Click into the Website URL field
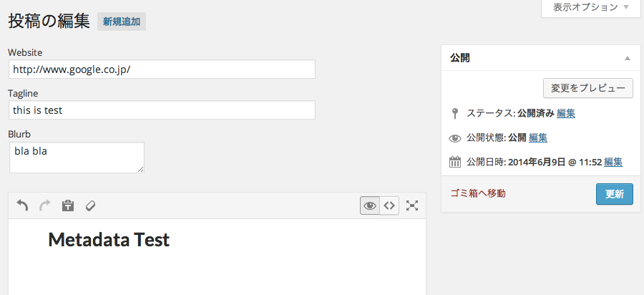The width and height of the screenshot is (644, 295). pos(162,69)
